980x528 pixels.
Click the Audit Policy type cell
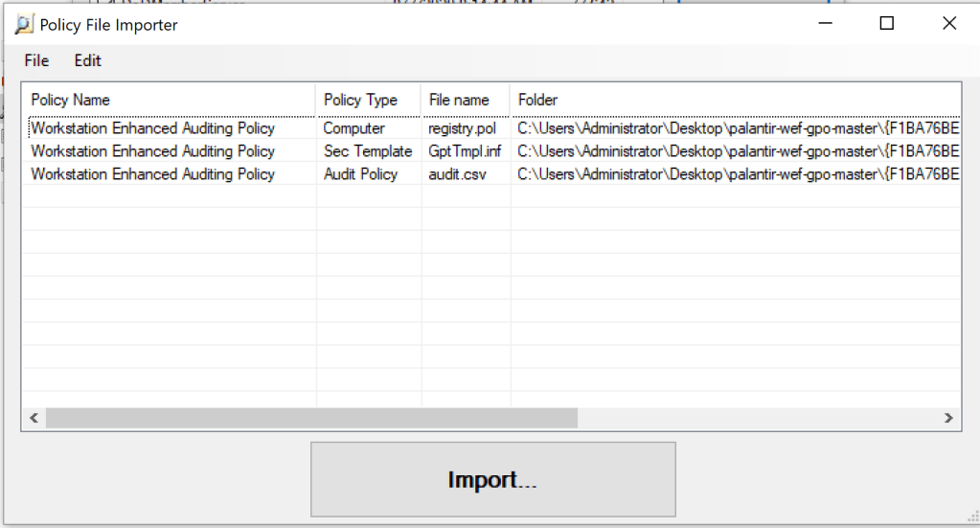[360, 174]
